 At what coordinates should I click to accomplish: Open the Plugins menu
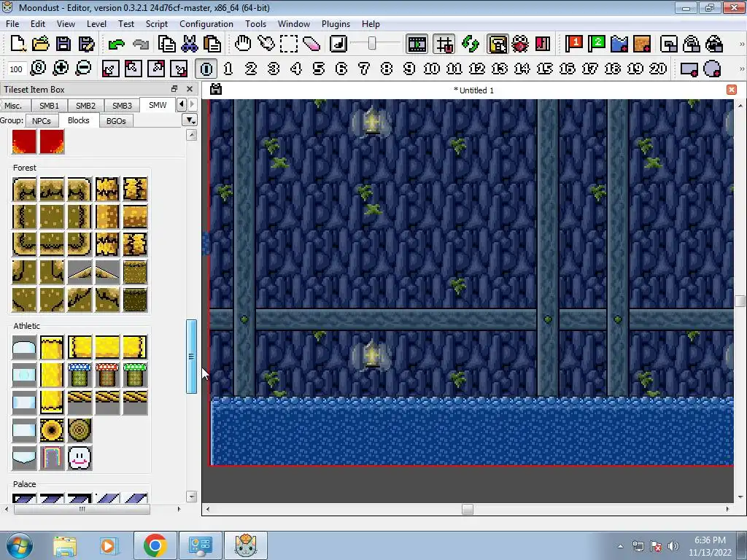pos(336,24)
